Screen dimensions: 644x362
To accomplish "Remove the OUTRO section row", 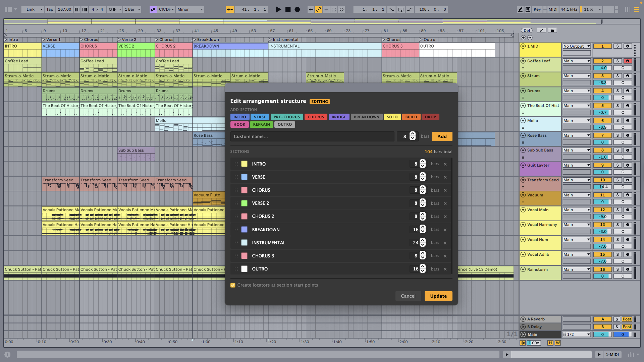I will 445,269.
